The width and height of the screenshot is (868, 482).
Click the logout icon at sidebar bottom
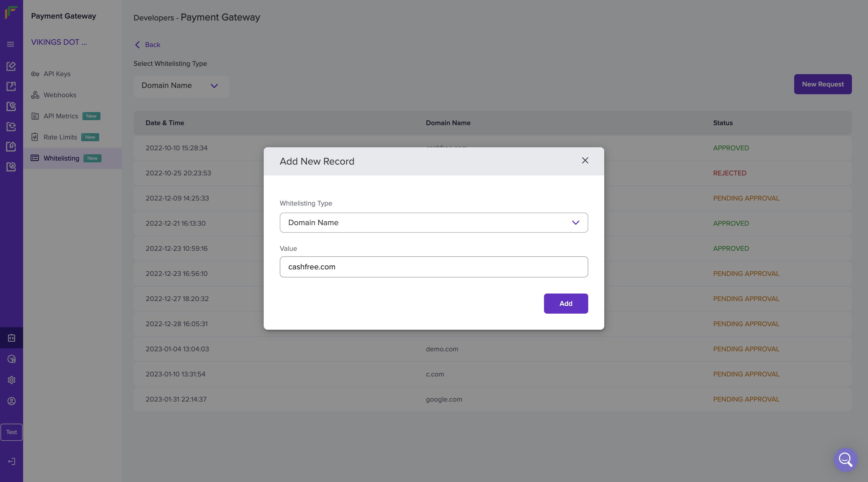12,461
